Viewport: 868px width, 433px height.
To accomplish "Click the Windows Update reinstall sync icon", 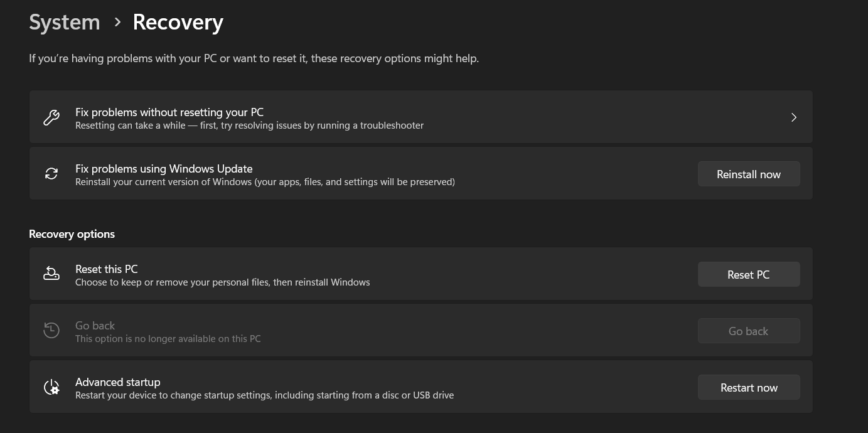I will (51, 173).
